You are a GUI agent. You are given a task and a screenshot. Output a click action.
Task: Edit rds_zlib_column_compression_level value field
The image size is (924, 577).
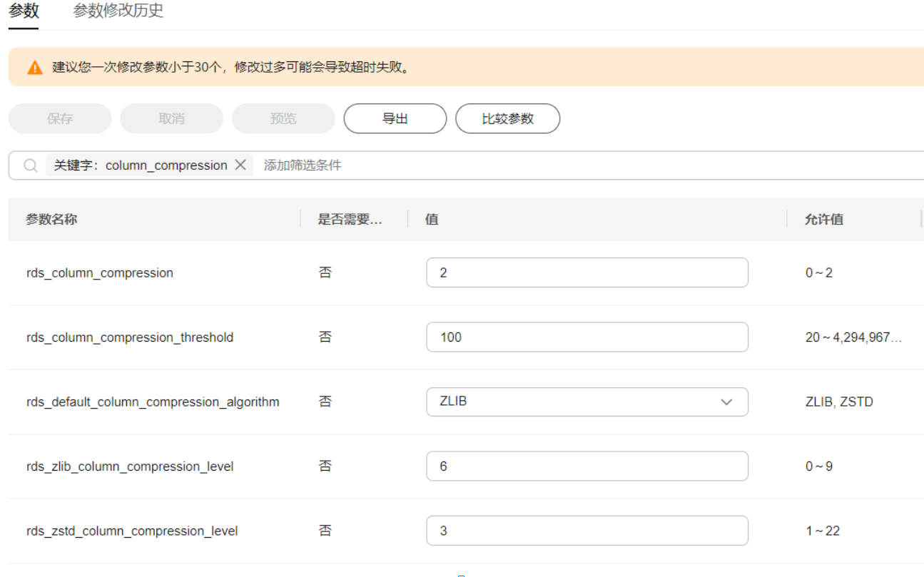(x=587, y=466)
